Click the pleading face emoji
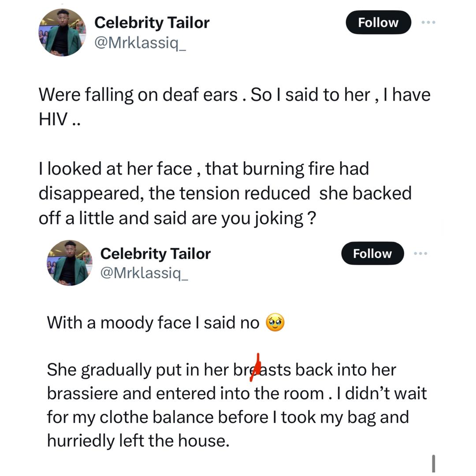Image resolution: width=476 pixels, height=476 pixels. [275, 323]
